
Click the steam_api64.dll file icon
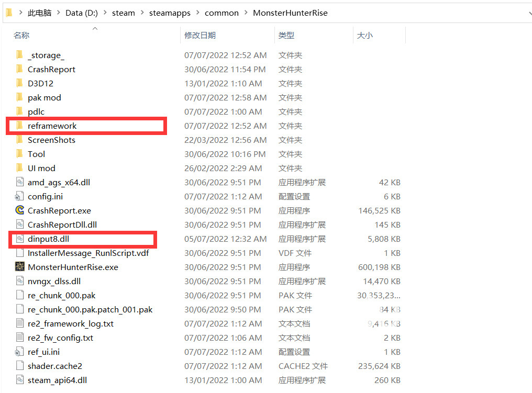(20, 380)
